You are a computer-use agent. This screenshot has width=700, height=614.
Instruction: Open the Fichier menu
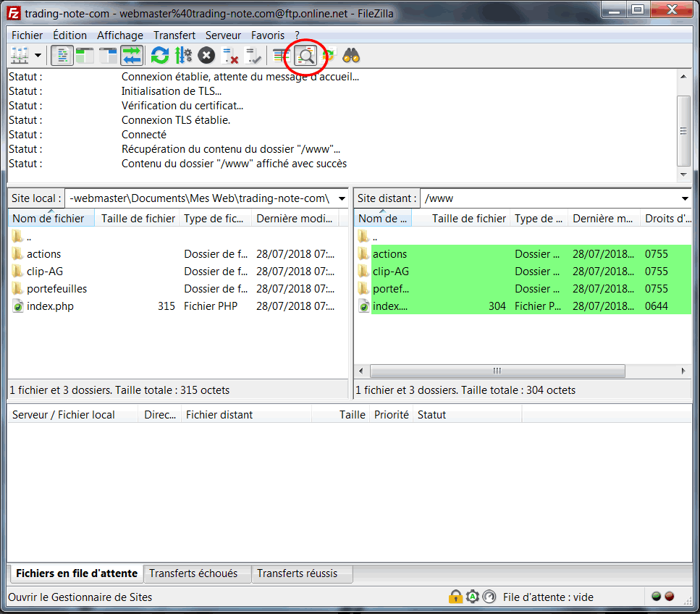(28, 35)
